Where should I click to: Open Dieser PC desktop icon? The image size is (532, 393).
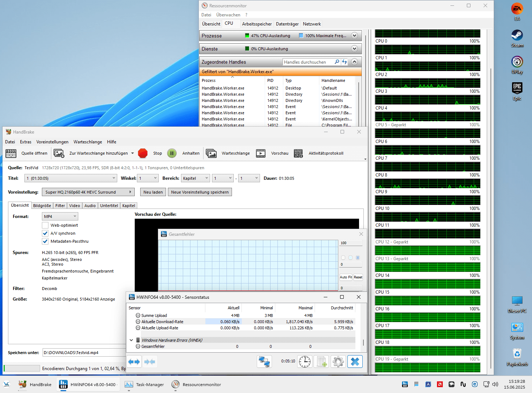pyautogui.click(x=517, y=304)
